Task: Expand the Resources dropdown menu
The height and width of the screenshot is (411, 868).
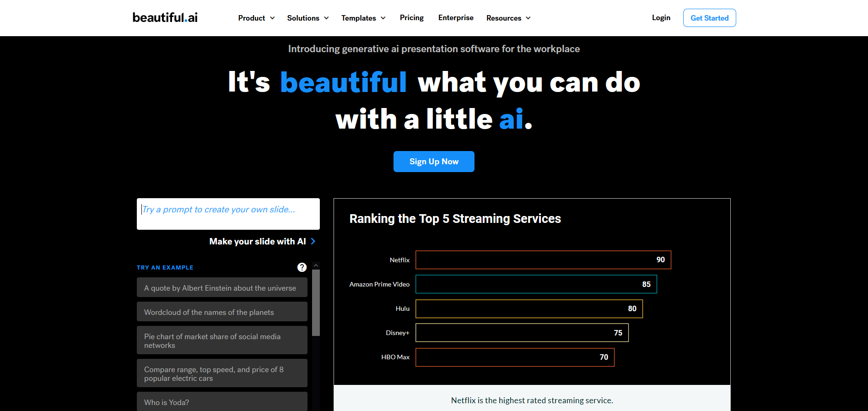Action: pyautogui.click(x=508, y=18)
